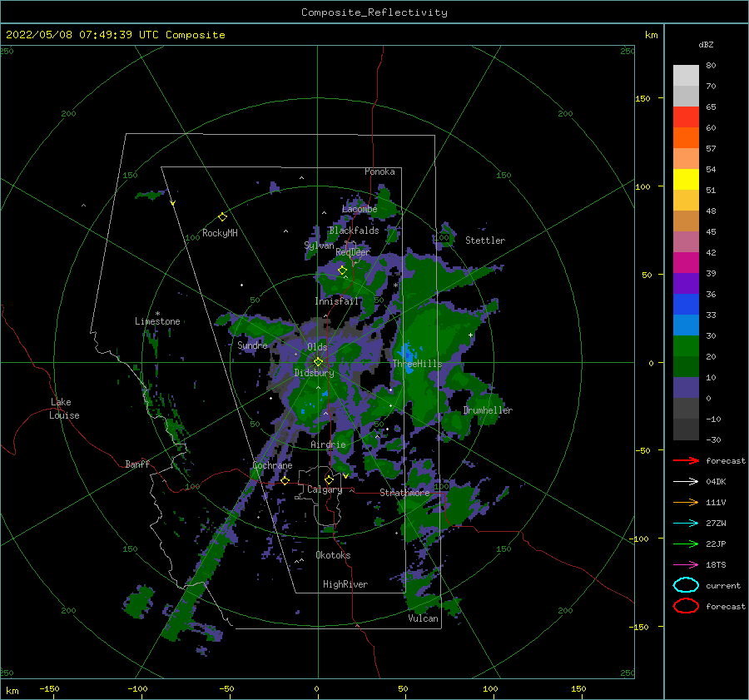Click the white 04DK arrow icon
The image size is (749, 700).
(686, 482)
